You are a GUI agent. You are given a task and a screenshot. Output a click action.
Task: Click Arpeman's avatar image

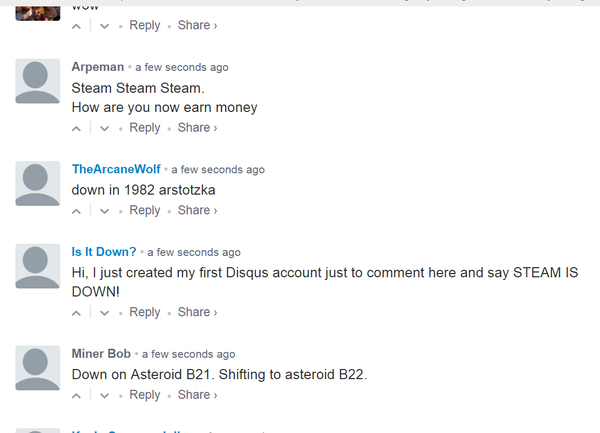click(x=39, y=81)
